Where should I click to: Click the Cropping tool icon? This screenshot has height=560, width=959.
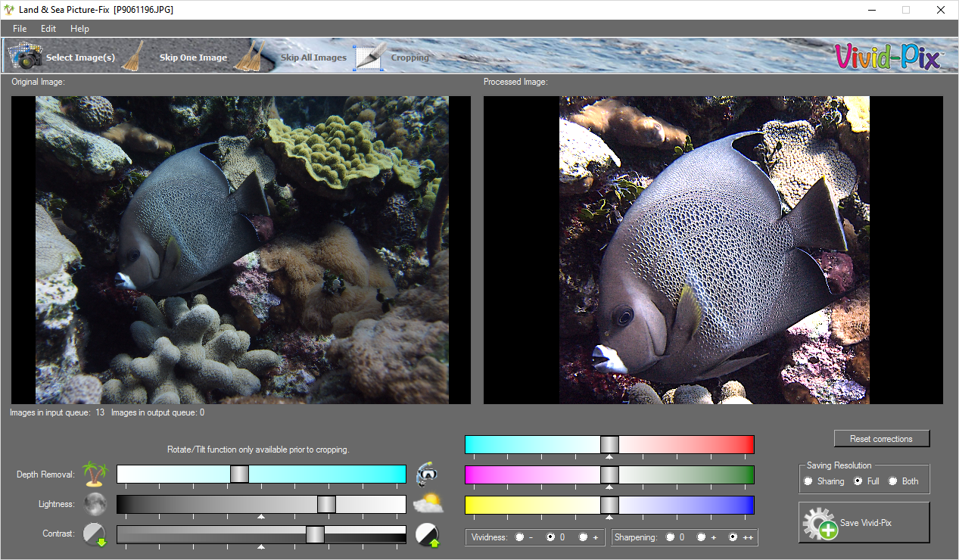pos(371,57)
